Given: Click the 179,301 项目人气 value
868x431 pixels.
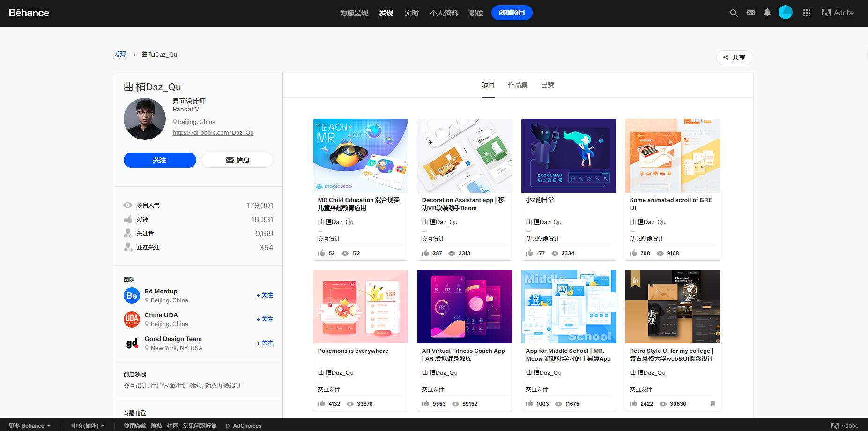Looking at the screenshot, I should coord(260,205).
